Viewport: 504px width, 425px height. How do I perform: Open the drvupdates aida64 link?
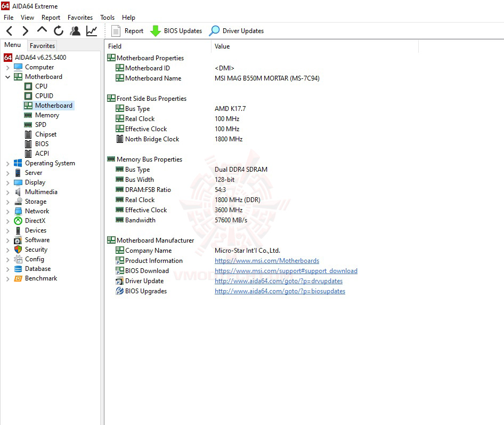coord(279,281)
